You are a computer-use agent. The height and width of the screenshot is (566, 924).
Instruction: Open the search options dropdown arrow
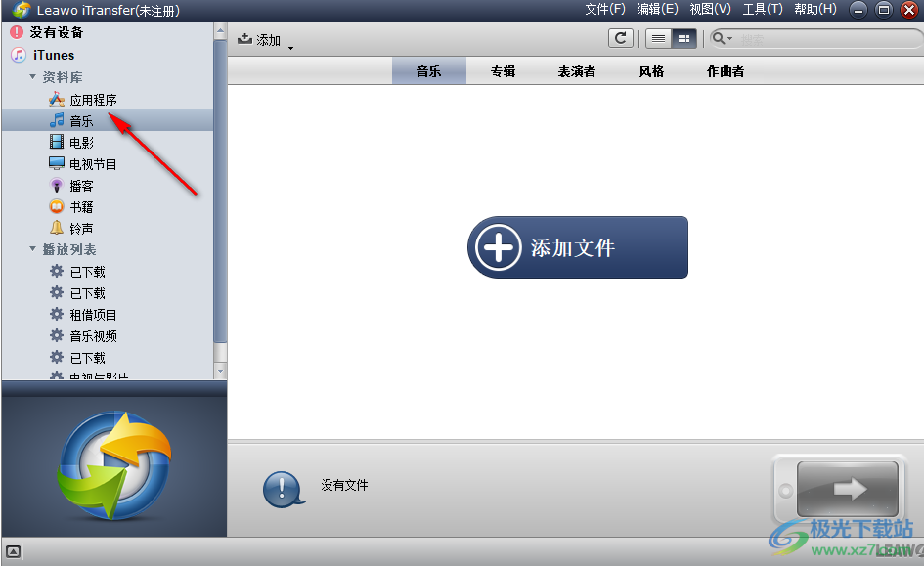coord(730,39)
